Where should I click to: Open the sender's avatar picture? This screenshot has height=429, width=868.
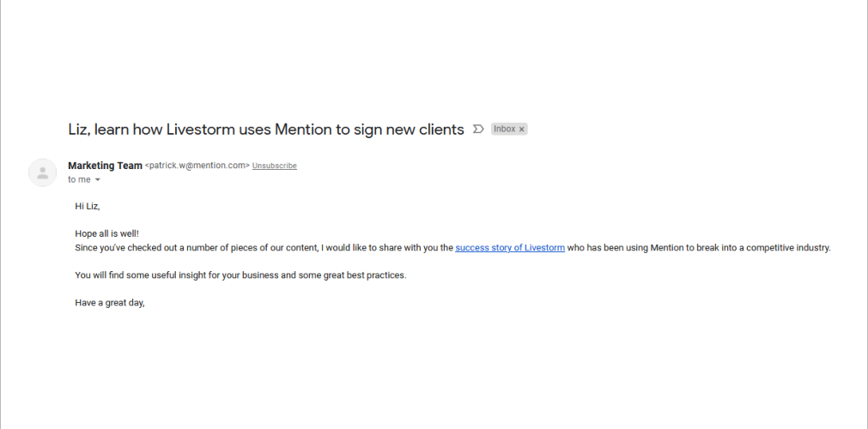pyautogui.click(x=43, y=172)
